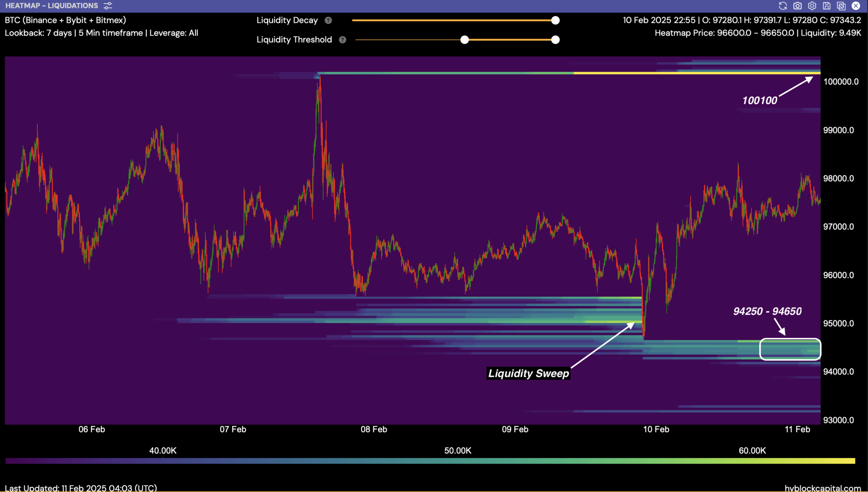Refresh the liquidations heatmap data
Screen dimensions: 868x492
coord(783,6)
